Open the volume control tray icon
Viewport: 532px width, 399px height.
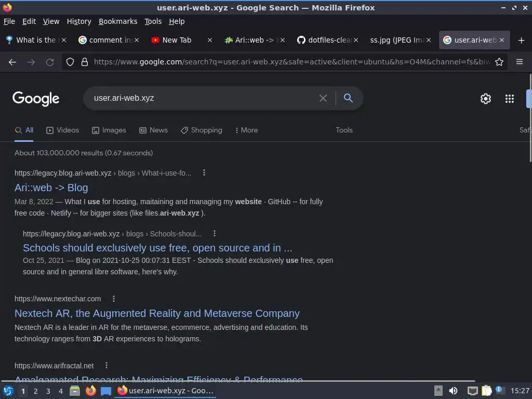[x=453, y=391]
